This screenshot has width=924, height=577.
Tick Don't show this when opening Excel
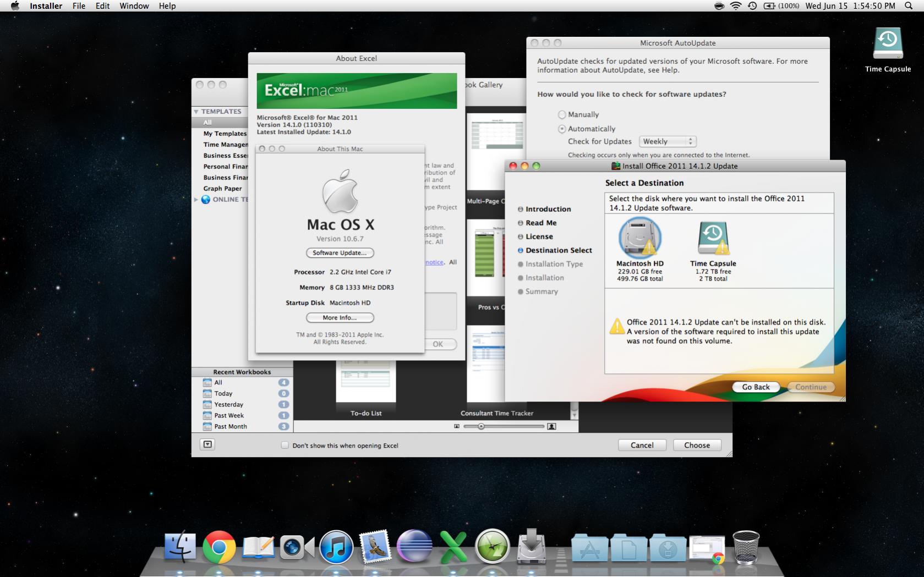coord(285,445)
